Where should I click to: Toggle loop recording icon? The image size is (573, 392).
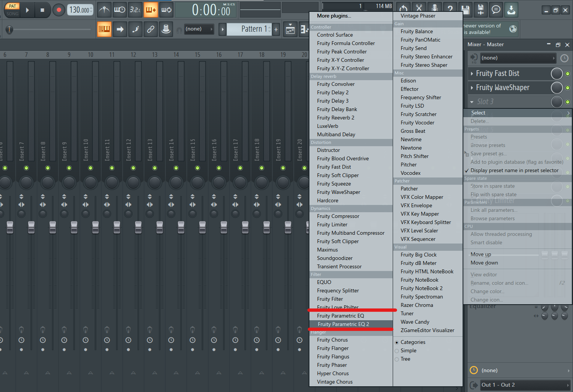166,10
